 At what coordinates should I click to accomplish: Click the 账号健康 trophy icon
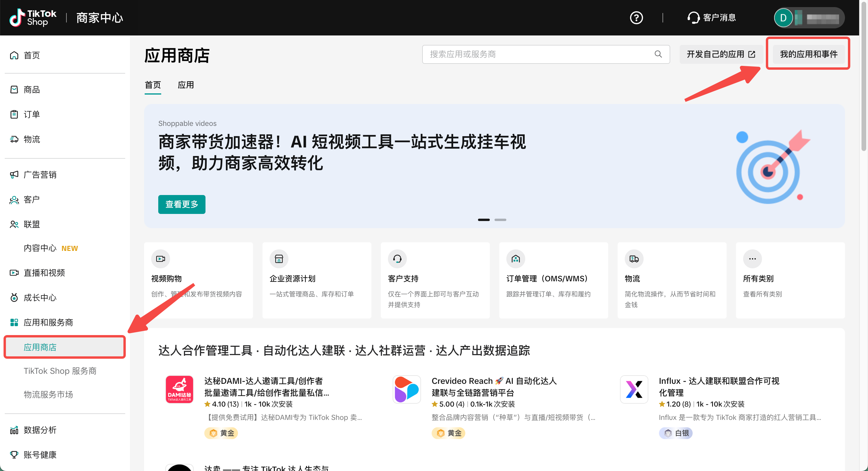click(14, 455)
